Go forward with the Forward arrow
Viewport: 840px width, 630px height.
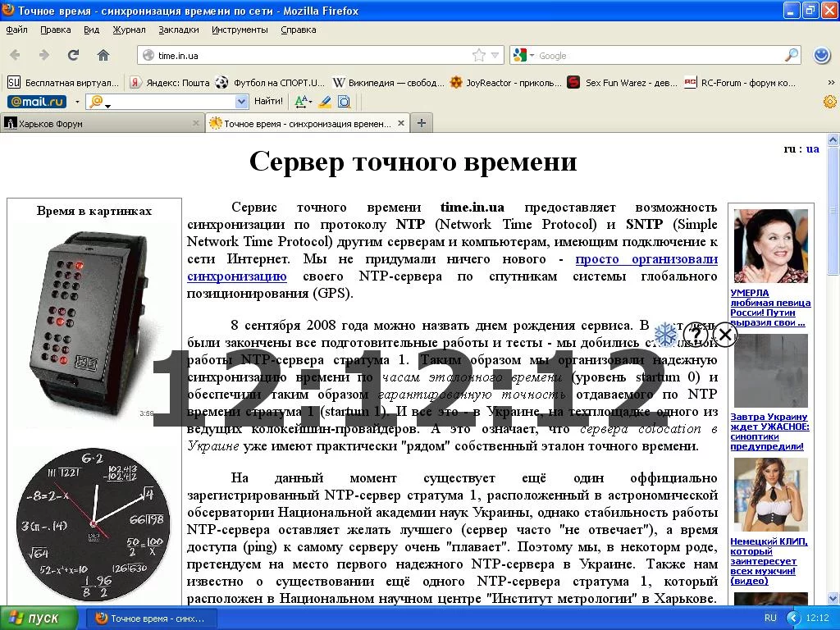click(x=44, y=55)
